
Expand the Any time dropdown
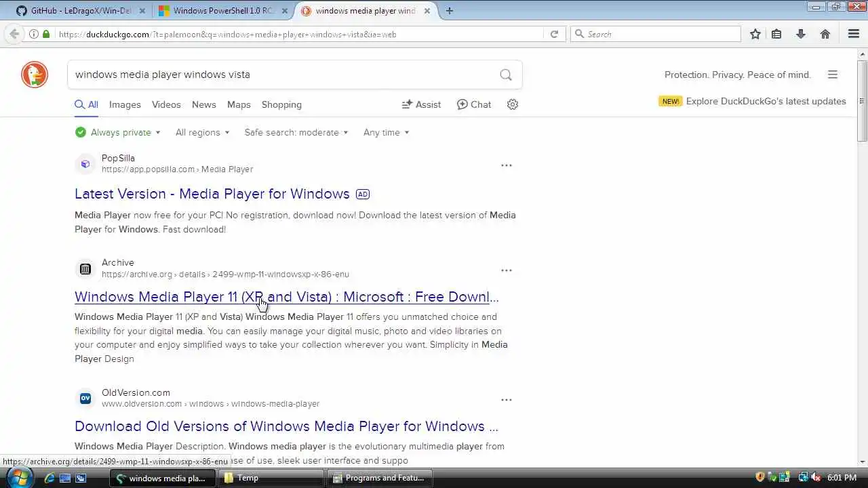[x=386, y=132]
